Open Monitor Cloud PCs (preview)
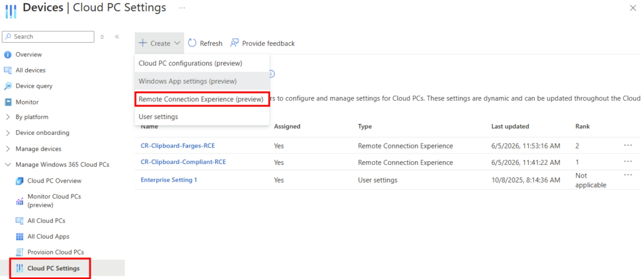This screenshot has width=644, height=279. tap(54, 201)
